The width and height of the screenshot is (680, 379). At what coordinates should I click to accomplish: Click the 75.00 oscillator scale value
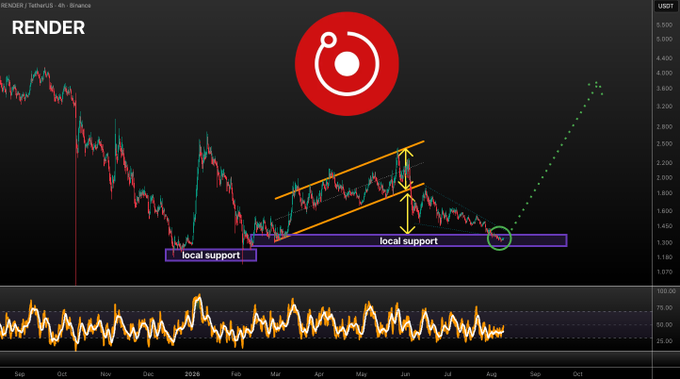[x=664, y=308]
